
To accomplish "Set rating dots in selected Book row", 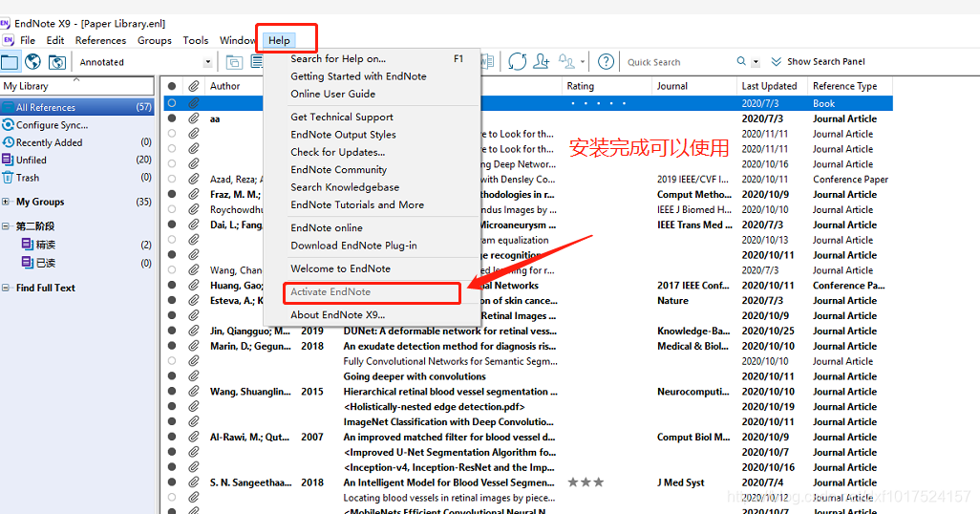I will (598, 103).
